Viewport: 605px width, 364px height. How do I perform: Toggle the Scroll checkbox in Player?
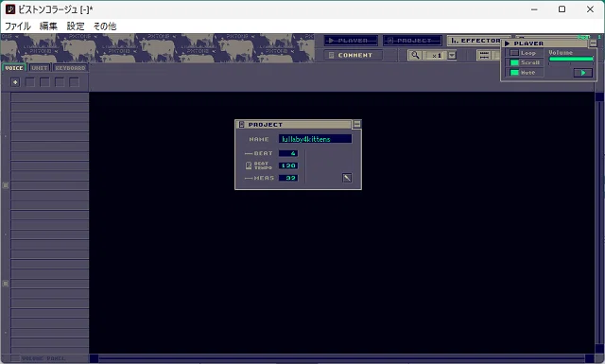514,62
